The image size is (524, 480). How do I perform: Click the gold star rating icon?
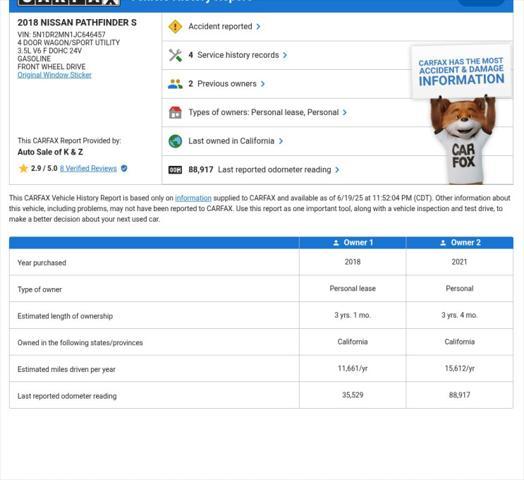23,168
